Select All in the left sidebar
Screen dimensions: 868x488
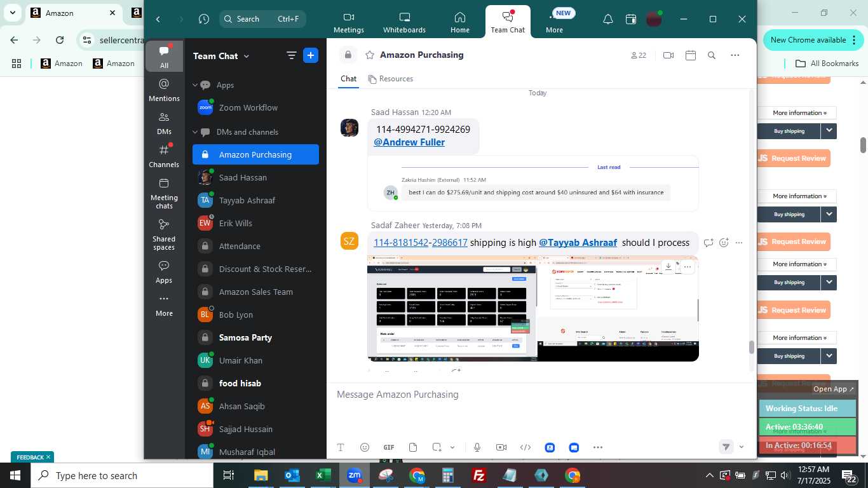164,57
